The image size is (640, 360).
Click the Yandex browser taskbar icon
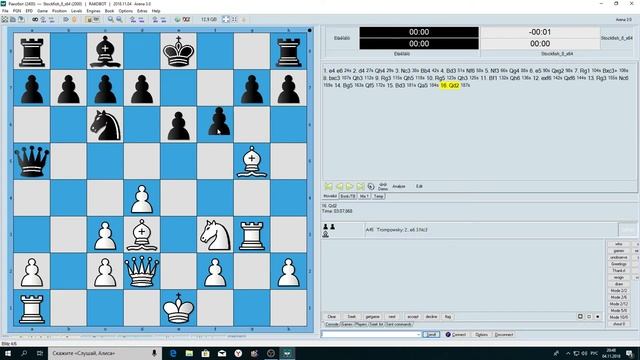pyautogui.click(x=238, y=353)
